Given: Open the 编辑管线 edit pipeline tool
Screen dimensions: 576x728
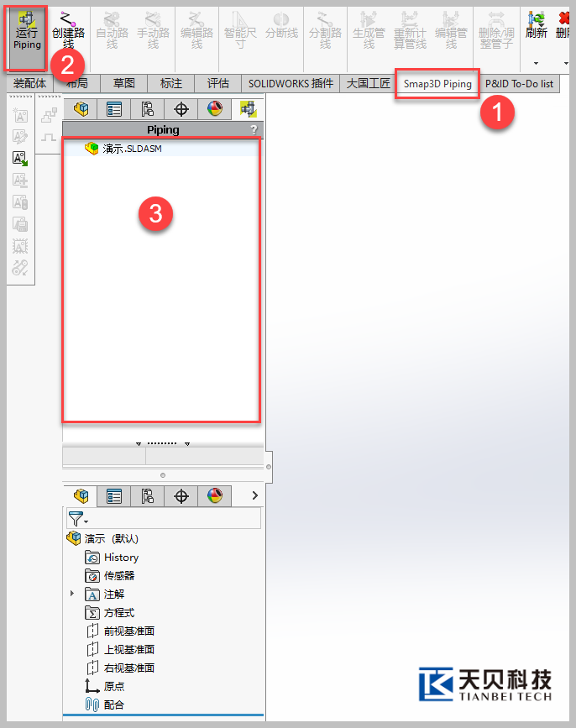Looking at the screenshot, I should [x=451, y=32].
